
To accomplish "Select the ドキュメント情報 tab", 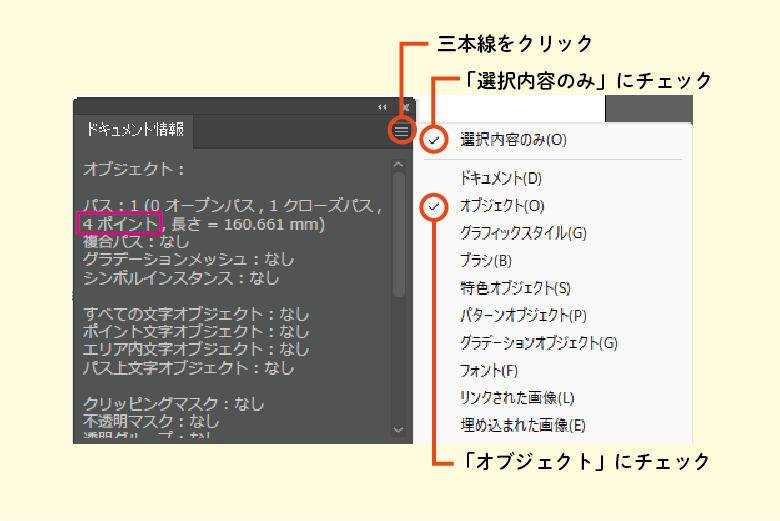I will pos(134,129).
